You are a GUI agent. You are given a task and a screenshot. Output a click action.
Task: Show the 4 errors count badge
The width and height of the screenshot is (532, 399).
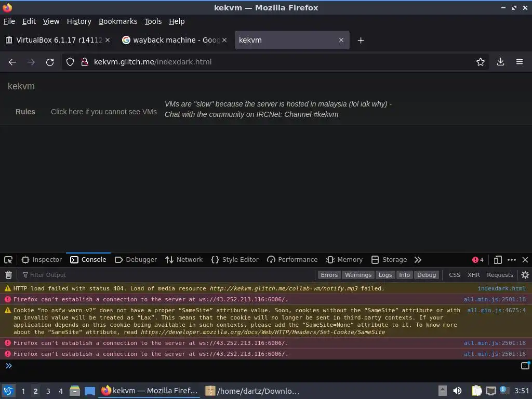pyautogui.click(x=478, y=260)
